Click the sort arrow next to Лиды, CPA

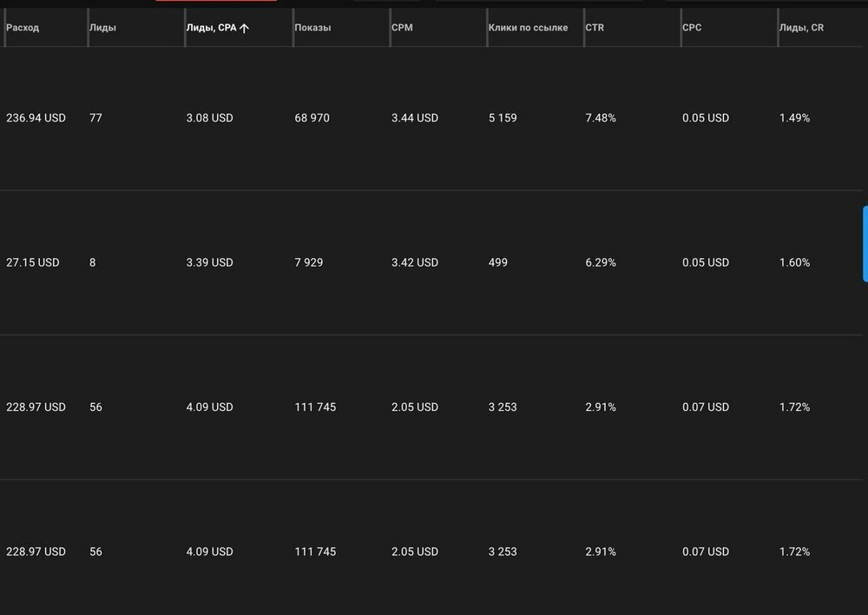244,28
